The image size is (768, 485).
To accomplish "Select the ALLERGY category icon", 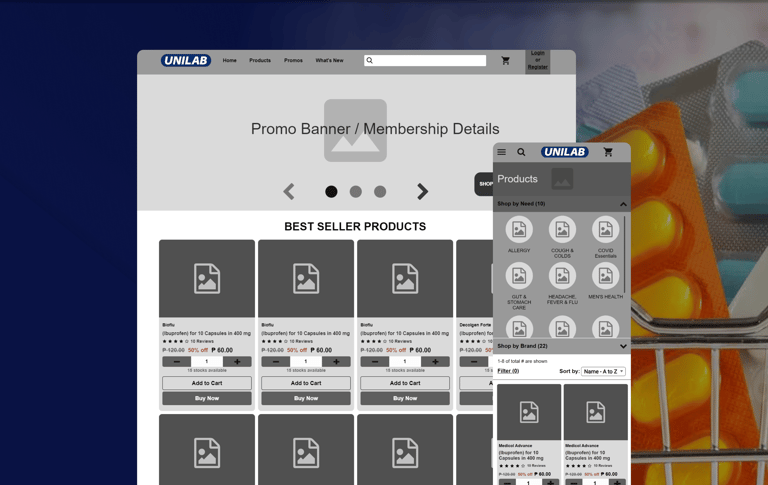I will (x=519, y=229).
